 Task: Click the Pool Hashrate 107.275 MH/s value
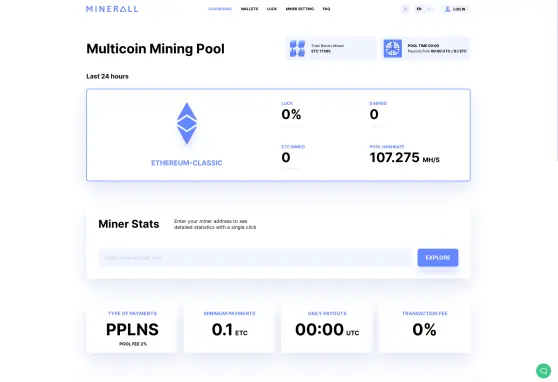[405, 157]
